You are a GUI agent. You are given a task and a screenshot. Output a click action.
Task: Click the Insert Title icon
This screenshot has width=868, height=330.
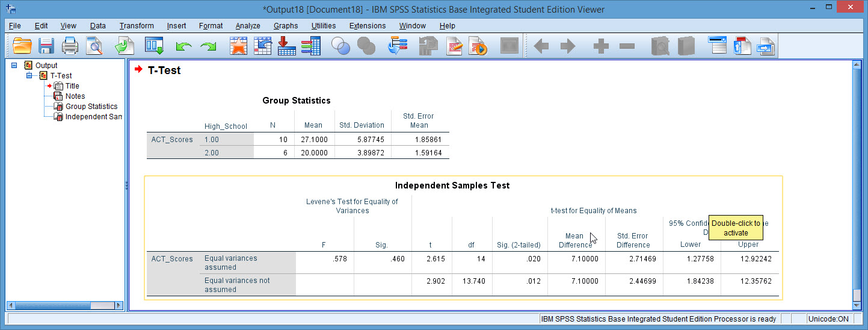point(742,46)
